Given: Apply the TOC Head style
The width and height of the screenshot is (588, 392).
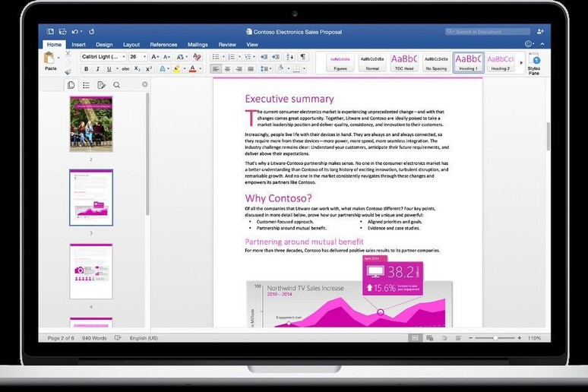Looking at the screenshot, I should pos(404,62).
